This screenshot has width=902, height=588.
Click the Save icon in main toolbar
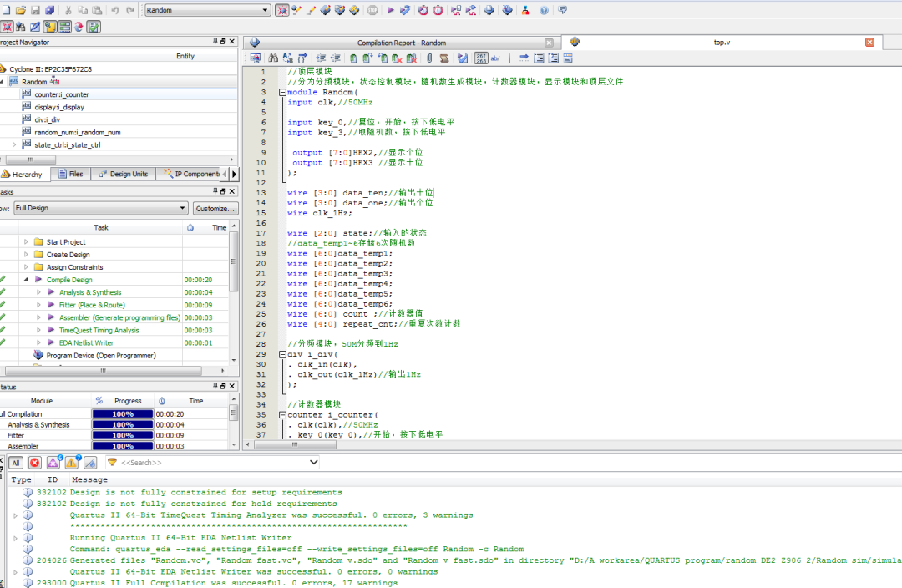coord(35,10)
